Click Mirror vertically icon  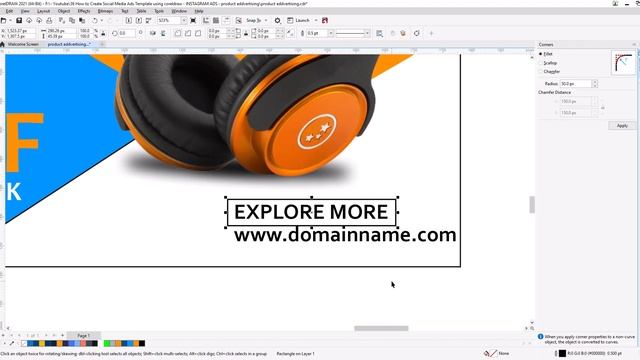coord(163,33)
